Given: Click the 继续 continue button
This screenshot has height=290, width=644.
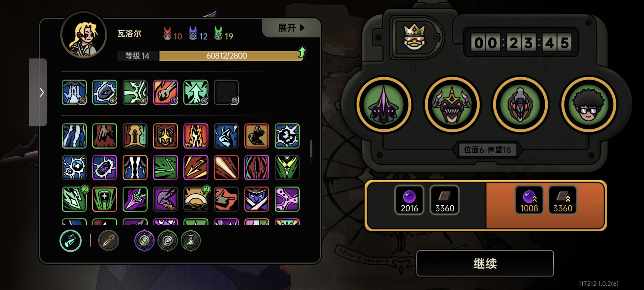Looking at the screenshot, I should 485,263.
